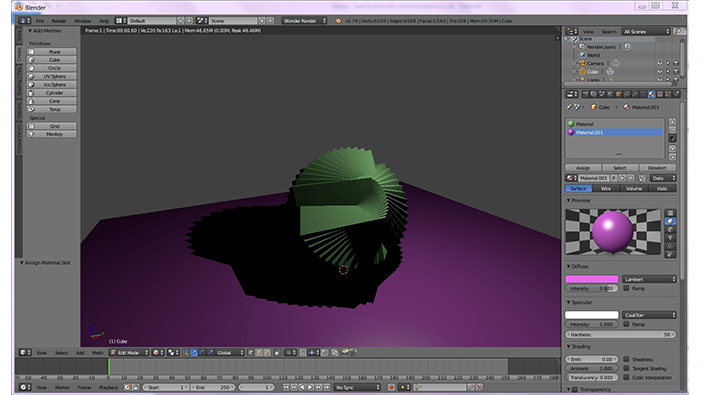This screenshot has height=395, width=702.
Task: Open the Edit Mode selector dropdown
Action: point(129,352)
